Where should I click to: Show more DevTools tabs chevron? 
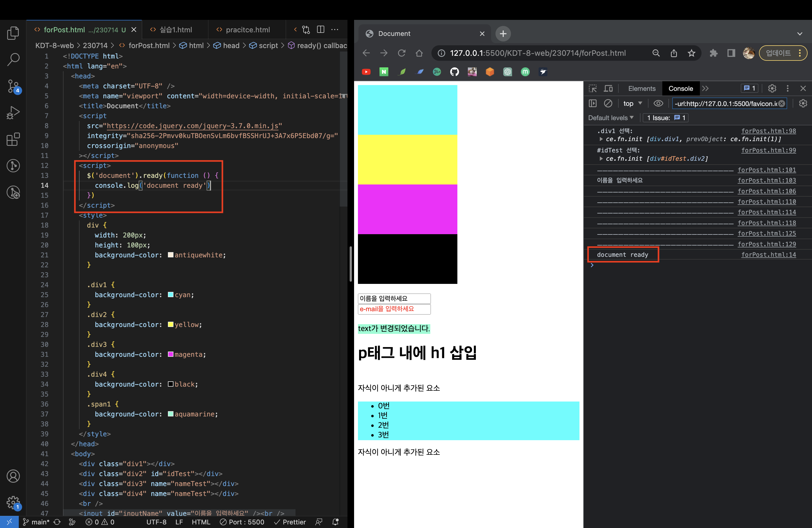pyautogui.click(x=706, y=88)
